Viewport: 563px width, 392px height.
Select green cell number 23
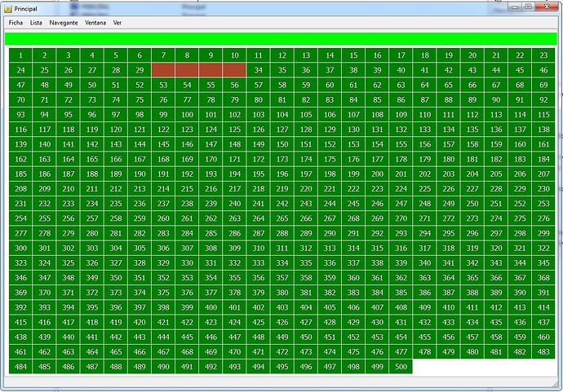coord(543,55)
